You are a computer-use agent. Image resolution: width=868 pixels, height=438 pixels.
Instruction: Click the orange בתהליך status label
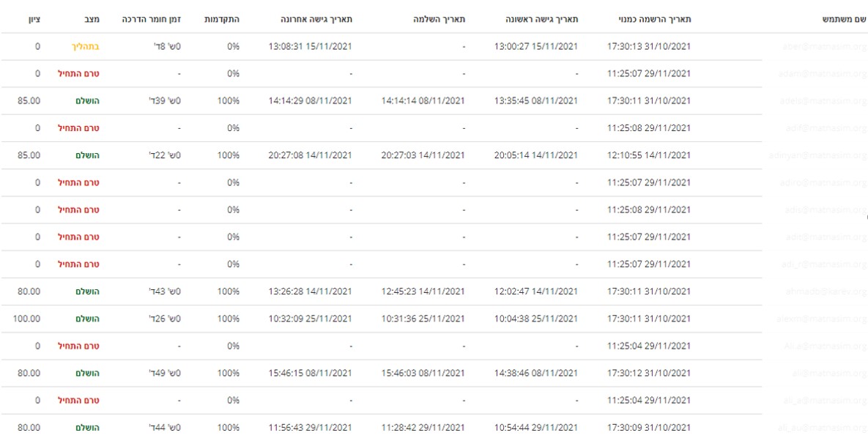pyautogui.click(x=85, y=46)
